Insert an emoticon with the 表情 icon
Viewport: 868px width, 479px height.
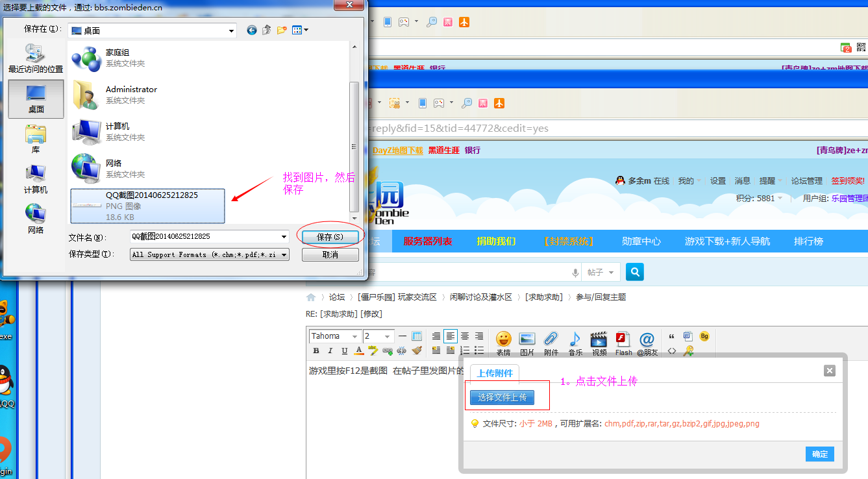coord(503,343)
